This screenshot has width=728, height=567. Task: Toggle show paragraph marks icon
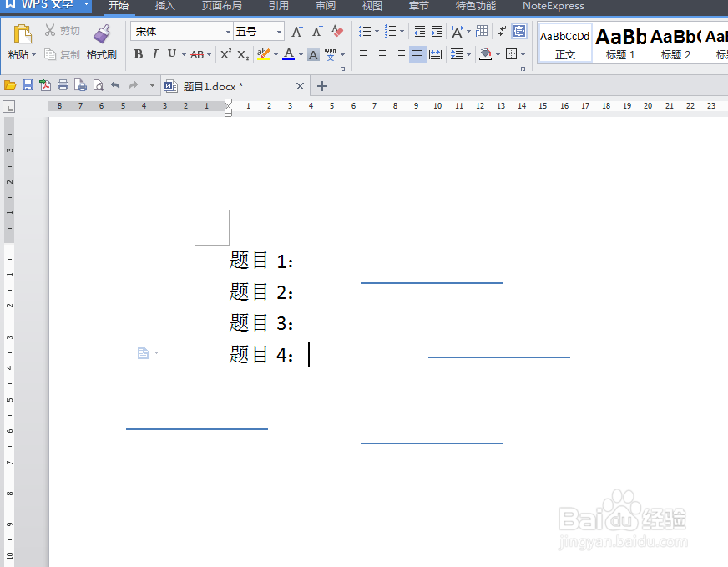tap(502, 31)
